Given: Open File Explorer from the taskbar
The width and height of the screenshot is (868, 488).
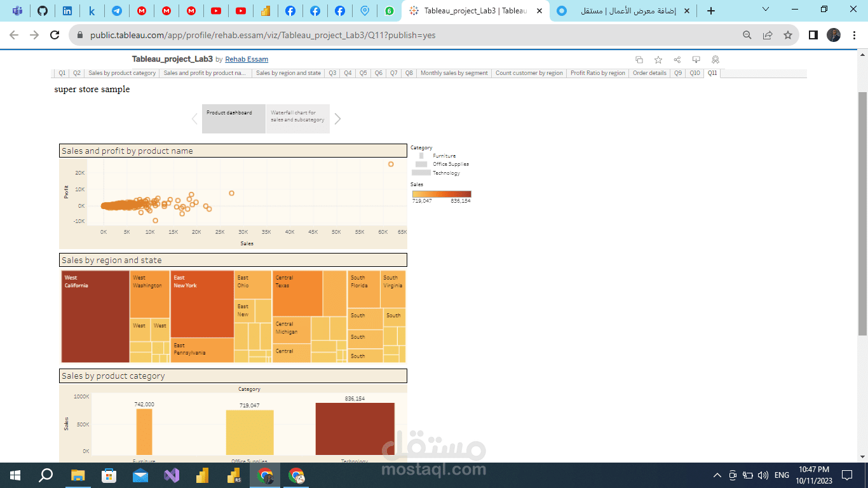Looking at the screenshot, I should click(78, 475).
